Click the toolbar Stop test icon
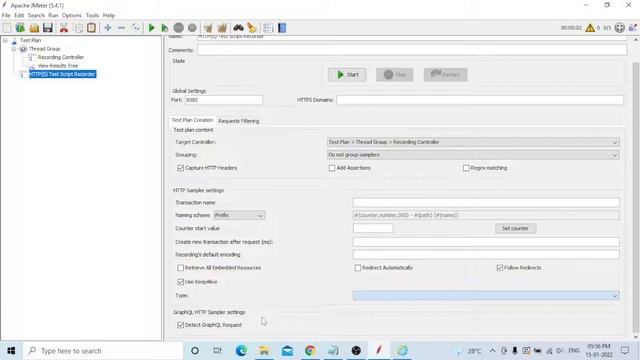 (x=178, y=28)
